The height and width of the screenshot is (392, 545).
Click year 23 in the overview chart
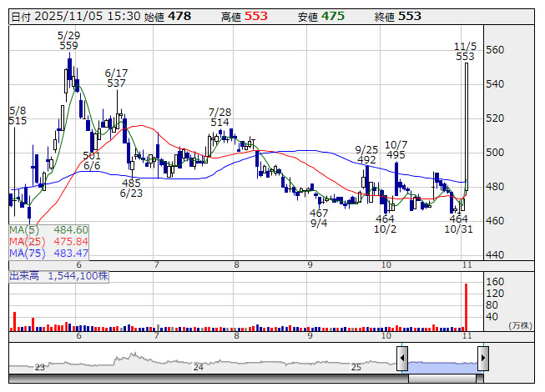click(39, 367)
